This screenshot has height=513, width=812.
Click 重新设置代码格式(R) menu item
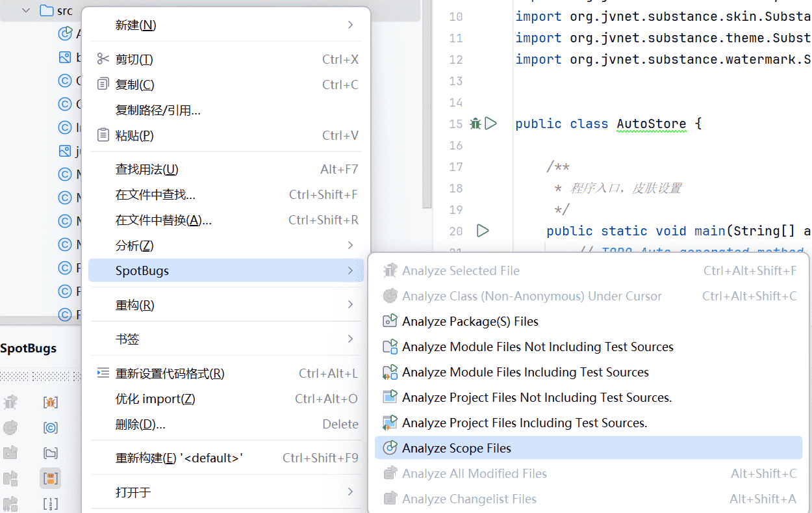[x=170, y=374]
